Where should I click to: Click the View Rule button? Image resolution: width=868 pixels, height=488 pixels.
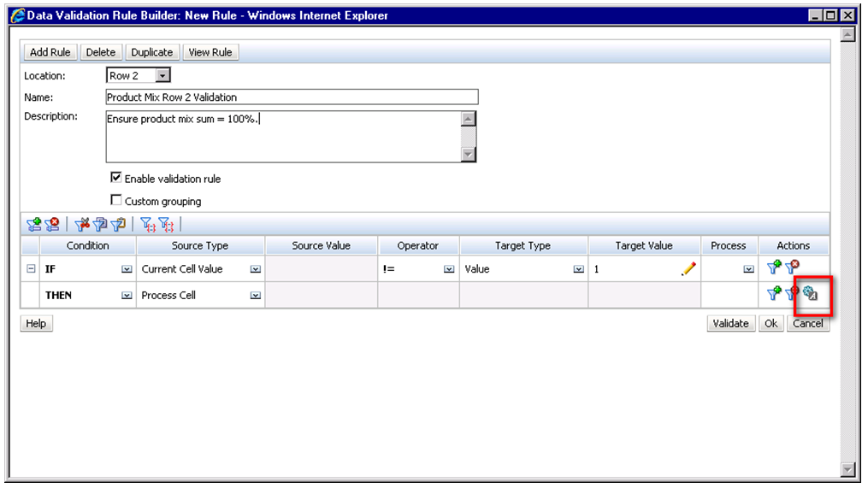point(210,52)
